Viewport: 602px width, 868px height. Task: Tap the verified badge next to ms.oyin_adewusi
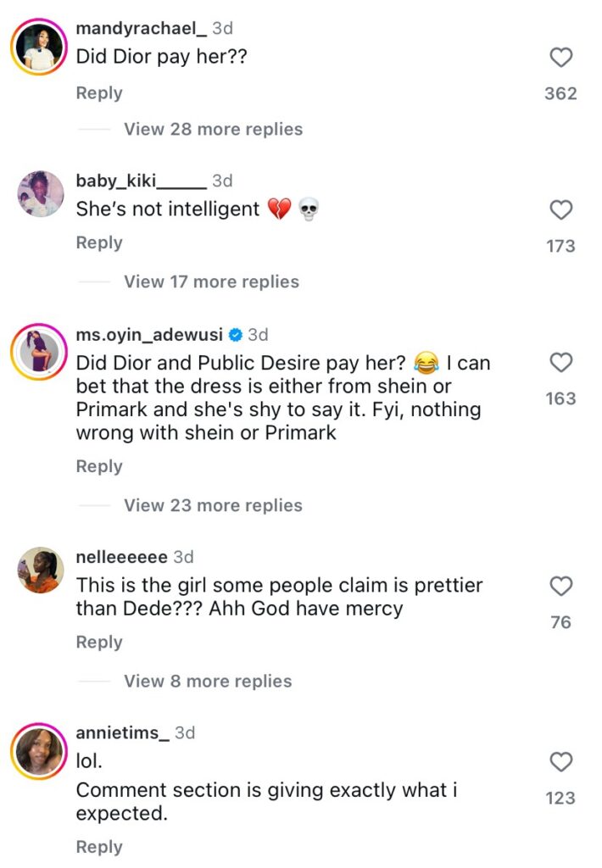tap(237, 335)
